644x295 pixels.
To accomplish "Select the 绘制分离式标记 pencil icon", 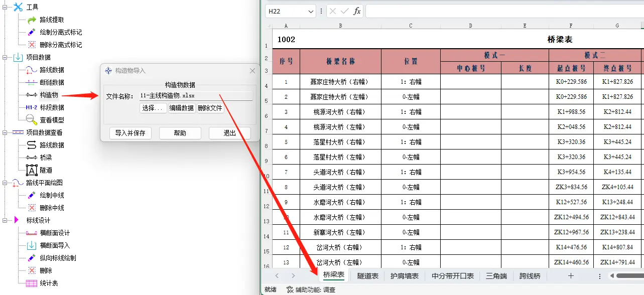I will 32,32.
